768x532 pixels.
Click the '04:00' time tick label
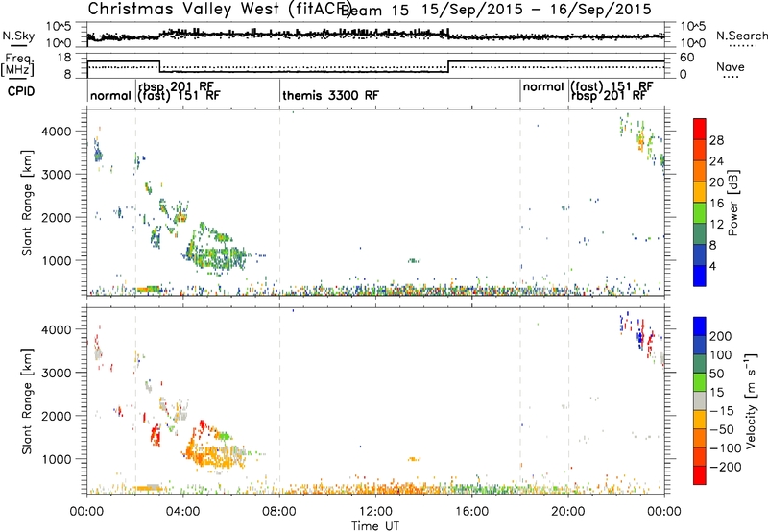tap(183, 512)
